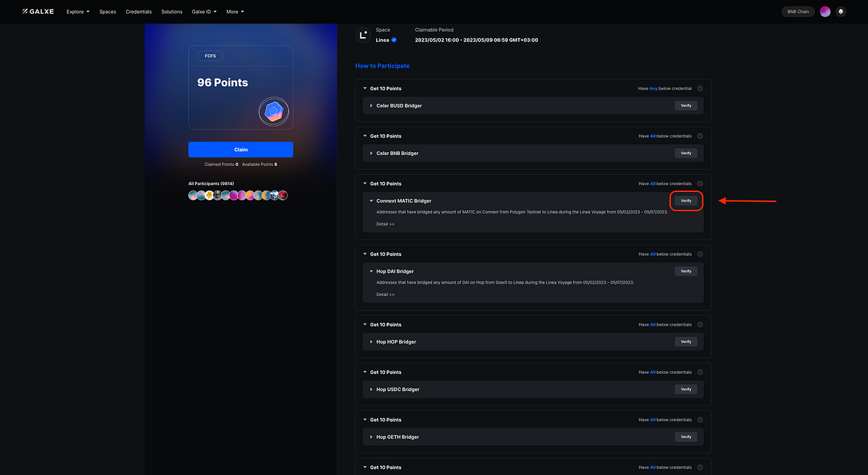Screen dimensions: 868x475
Task: Verify the Hop HOP Bridger credential
Action: click(686, 341)
